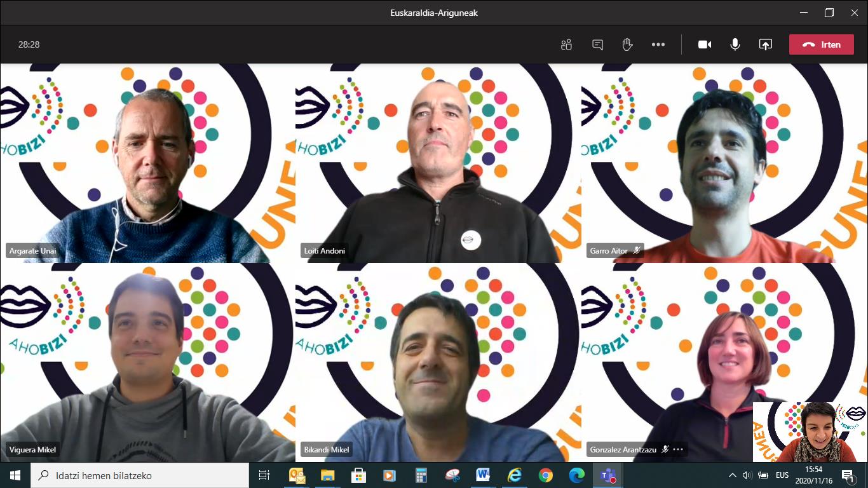Click the battery status tray icon
This screenshot has height=488, width=868.
tap(763, 475)
